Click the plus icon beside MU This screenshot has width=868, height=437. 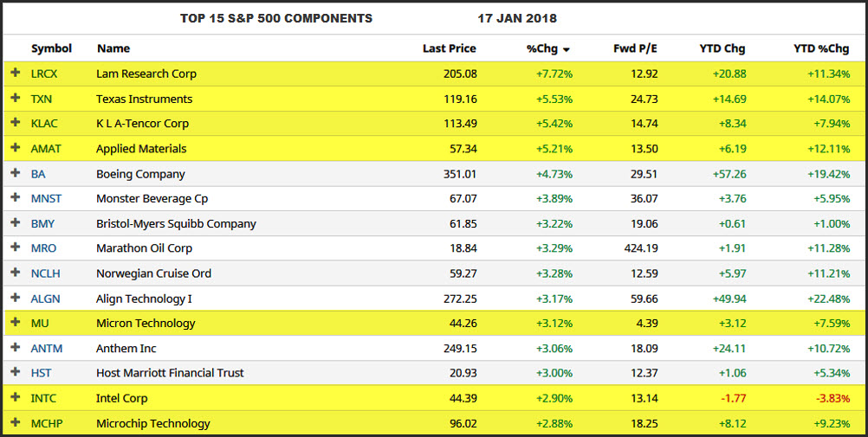(x=15, y=323)
